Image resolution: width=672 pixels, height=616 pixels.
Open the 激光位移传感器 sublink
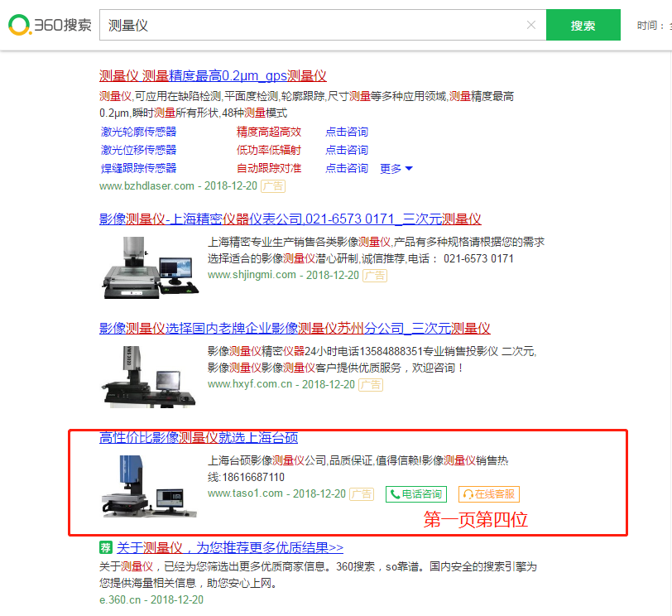pos(138,150)
